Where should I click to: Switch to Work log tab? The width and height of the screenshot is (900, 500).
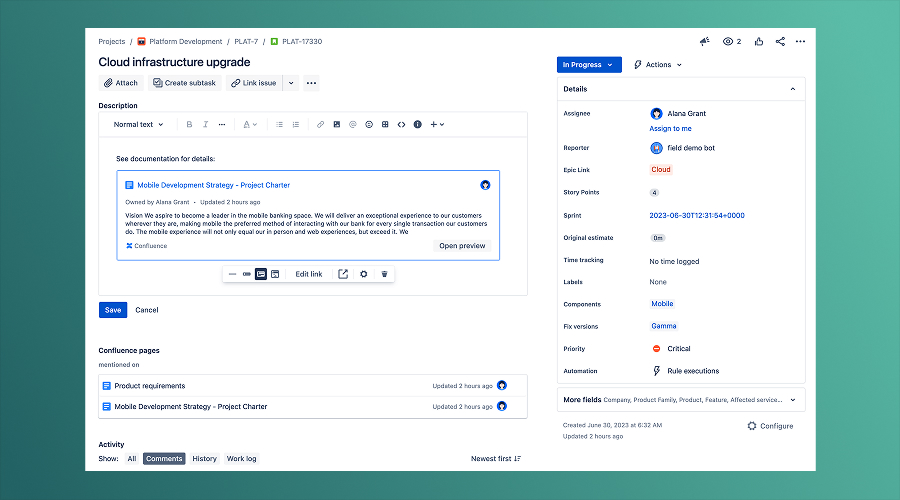pos(241,459)
